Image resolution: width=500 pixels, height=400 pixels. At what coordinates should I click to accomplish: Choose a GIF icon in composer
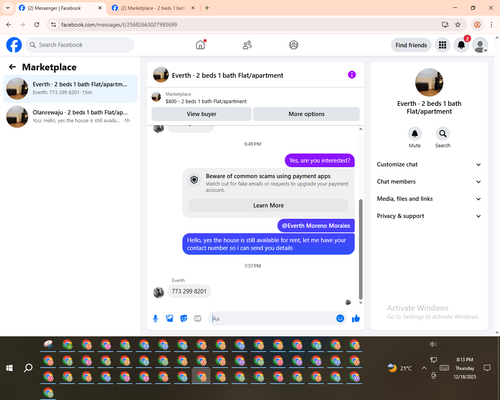point(198,318)
